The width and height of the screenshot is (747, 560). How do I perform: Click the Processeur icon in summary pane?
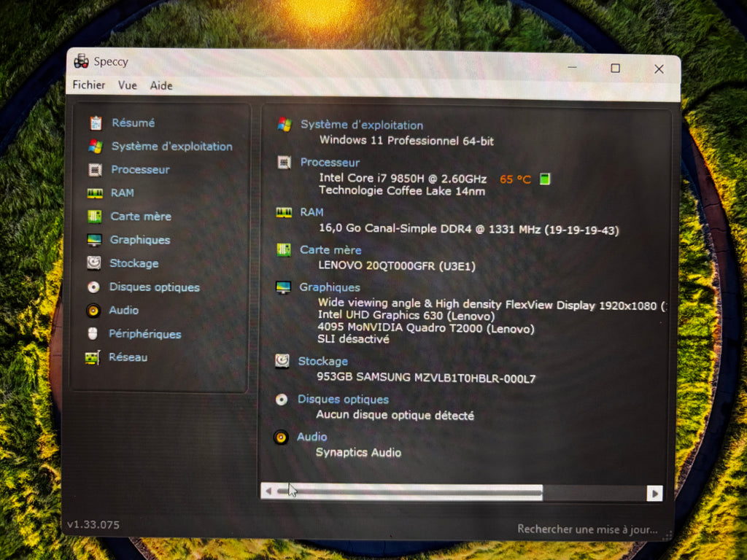tap(285, 163)
